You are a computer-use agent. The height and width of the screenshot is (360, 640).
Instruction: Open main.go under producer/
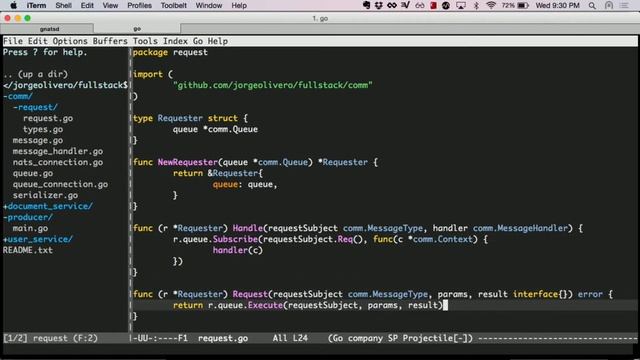(30, 228)
